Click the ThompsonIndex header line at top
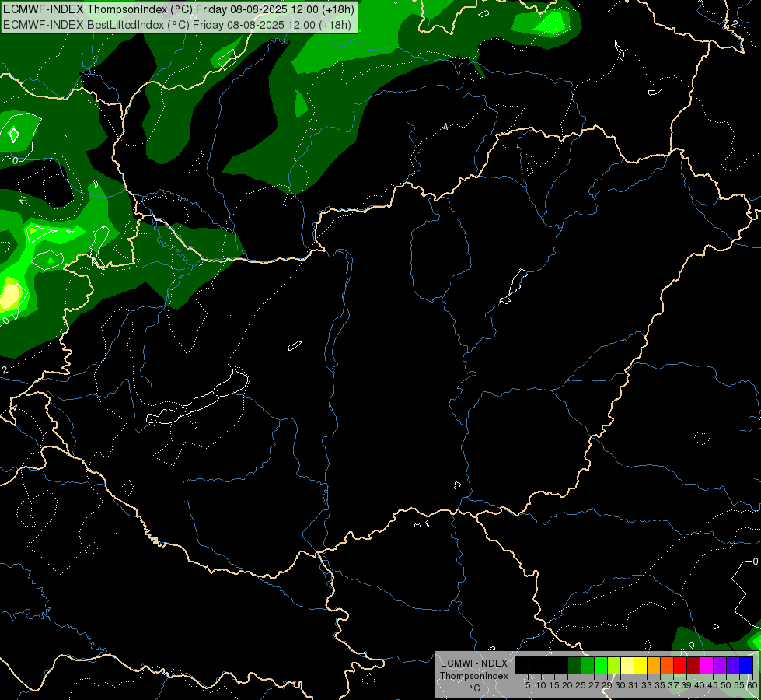The height and width of the screenshot is (700, 761). [x=179, y=9]
